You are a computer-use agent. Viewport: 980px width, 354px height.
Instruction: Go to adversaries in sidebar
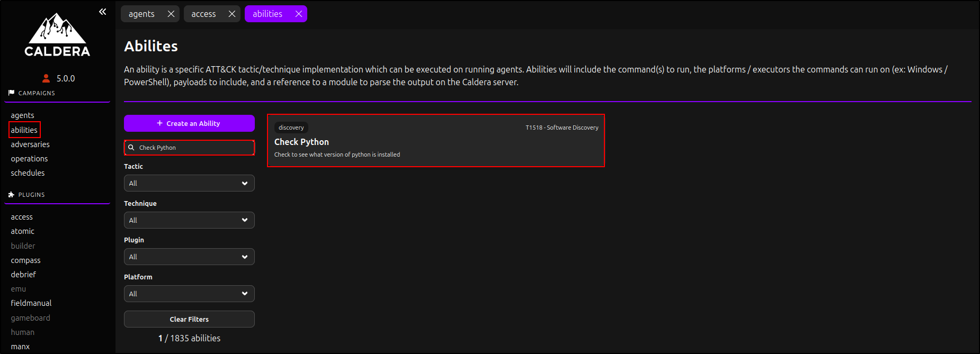click(30, 144)
